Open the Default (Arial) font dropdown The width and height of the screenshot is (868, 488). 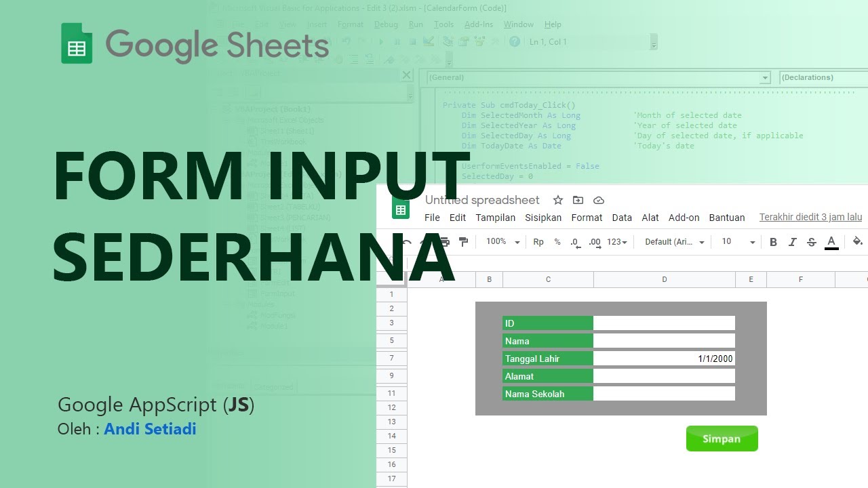point(675,242)
